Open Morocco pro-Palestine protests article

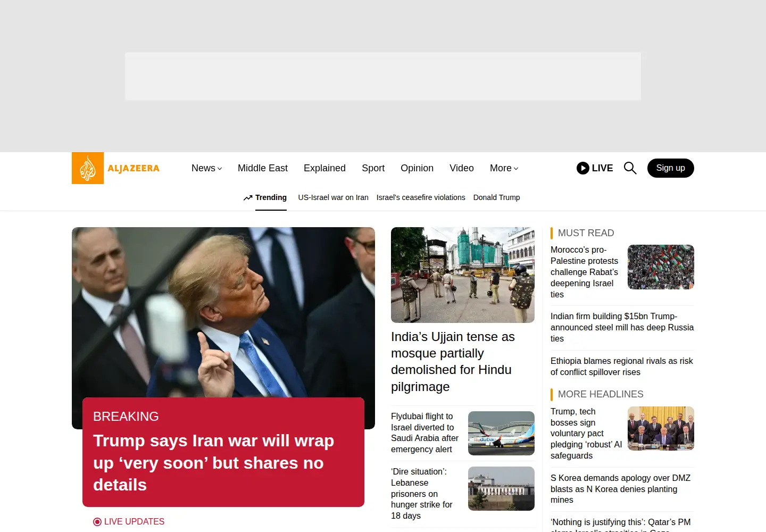[584, 272]
